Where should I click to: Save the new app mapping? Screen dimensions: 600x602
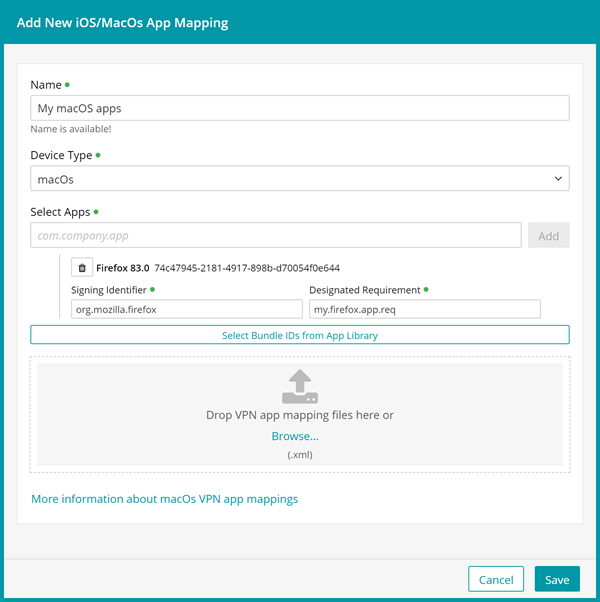[x=557, y=579]
